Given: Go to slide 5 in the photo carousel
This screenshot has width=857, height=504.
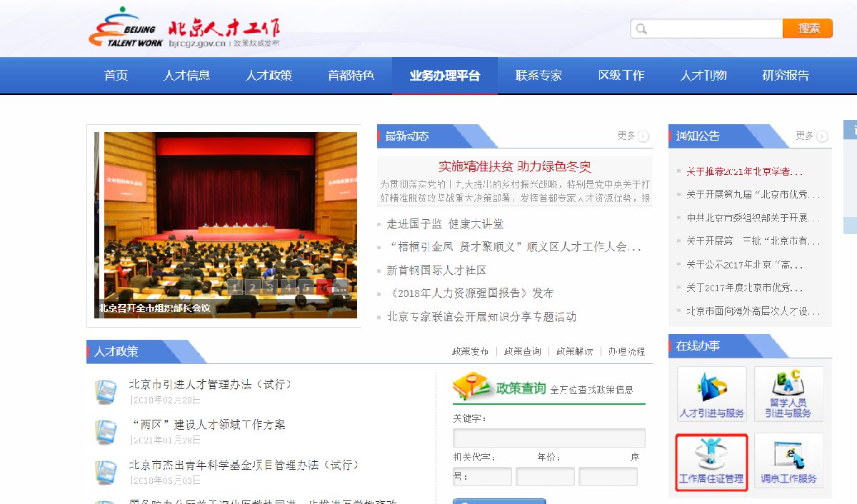Looking at the screenshot, I should (306, 287).
